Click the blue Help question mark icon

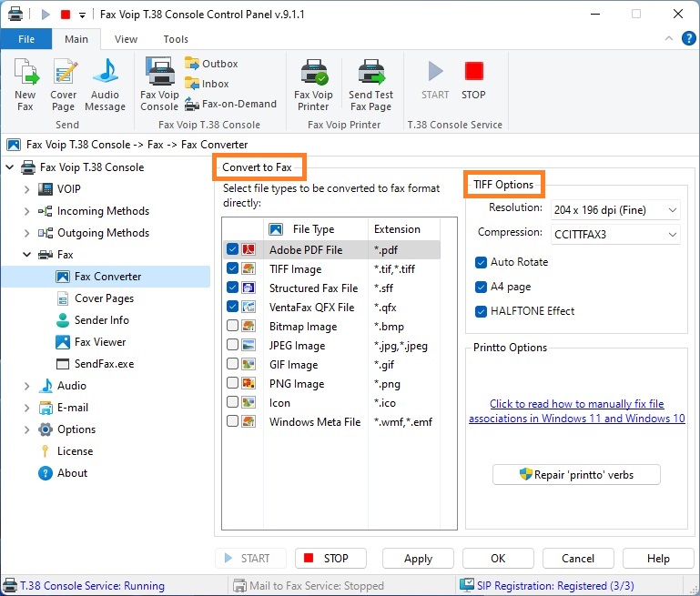point(688,38)
